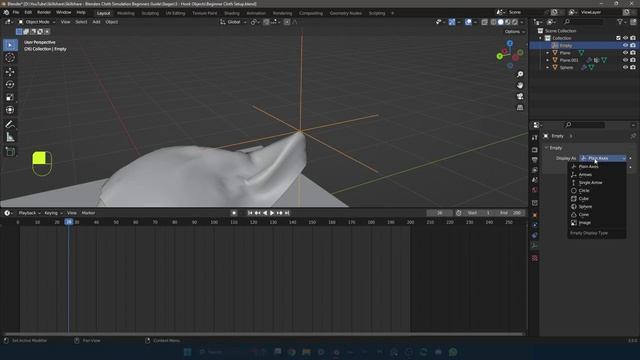640x360 pixels.
Task: Select the Scale tool
Action: tap(10, 97)
